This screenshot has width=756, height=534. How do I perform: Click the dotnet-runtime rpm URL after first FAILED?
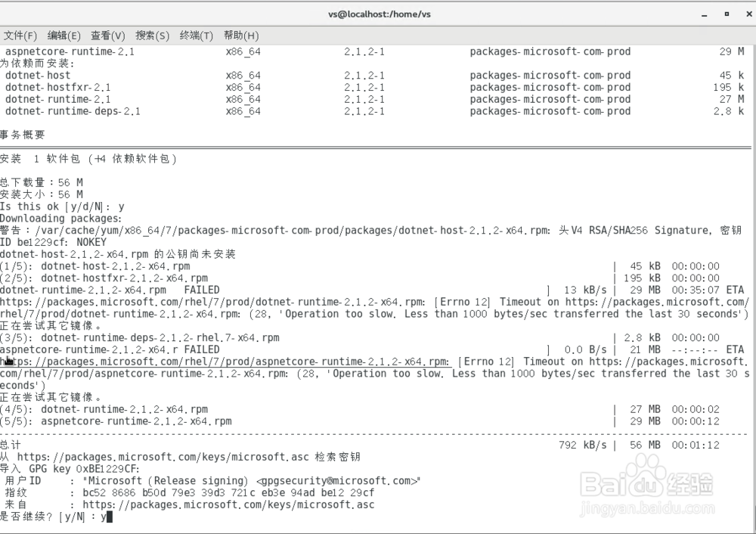click(212, 302)
